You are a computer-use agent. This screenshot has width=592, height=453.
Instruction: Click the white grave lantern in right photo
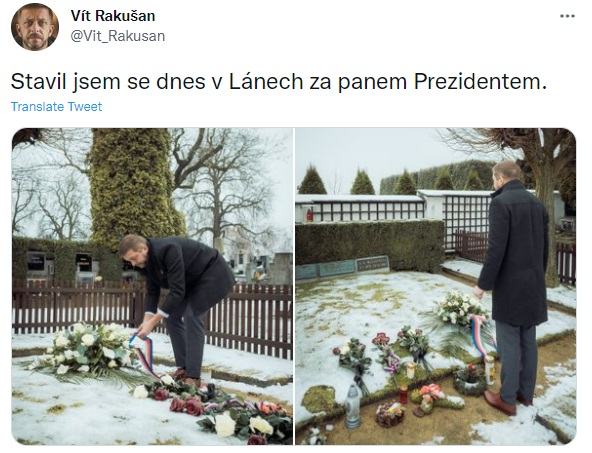click(353, 406)
